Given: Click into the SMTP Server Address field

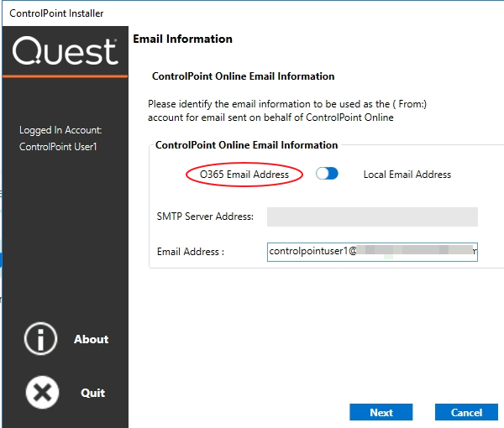Looking at the screenshot, I should point(372,217).
